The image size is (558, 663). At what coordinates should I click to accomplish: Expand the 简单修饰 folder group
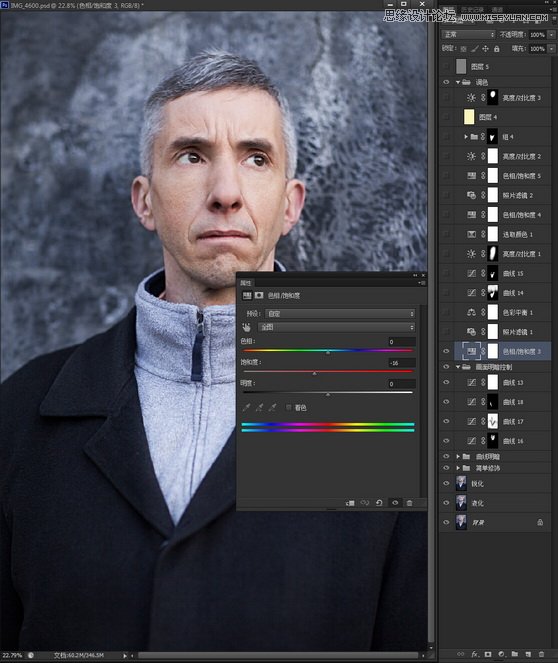tap(458, 468)
